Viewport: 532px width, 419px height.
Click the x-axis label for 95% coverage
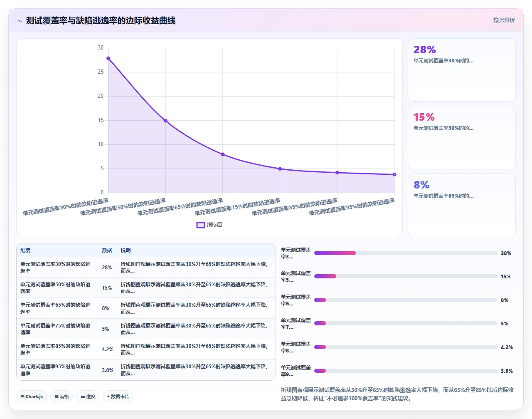pos(352,207)
